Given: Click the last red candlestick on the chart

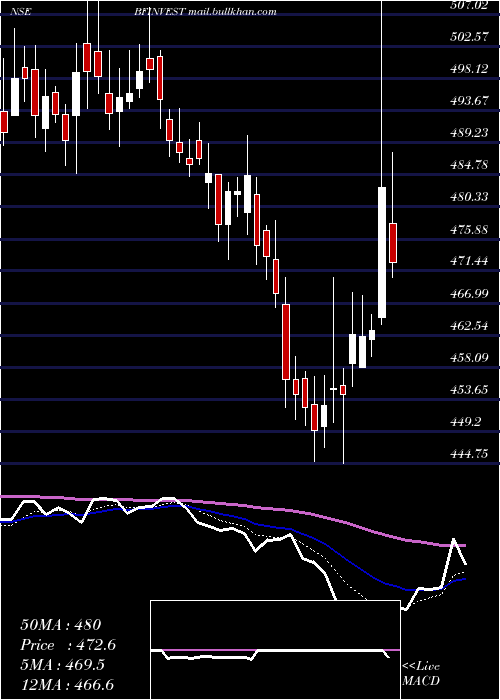Looking at the screenshot, I should point(393,243).
